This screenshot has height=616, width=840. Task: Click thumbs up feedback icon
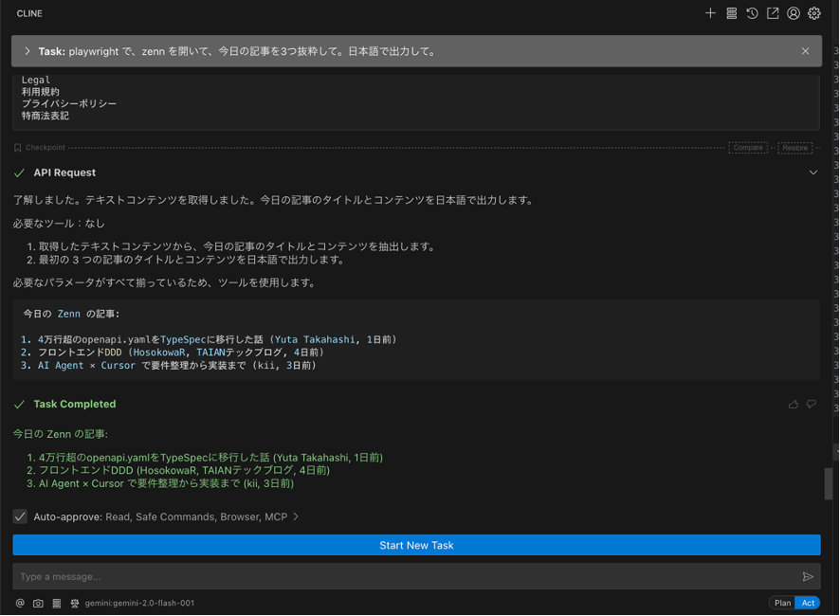pos(794,405)
